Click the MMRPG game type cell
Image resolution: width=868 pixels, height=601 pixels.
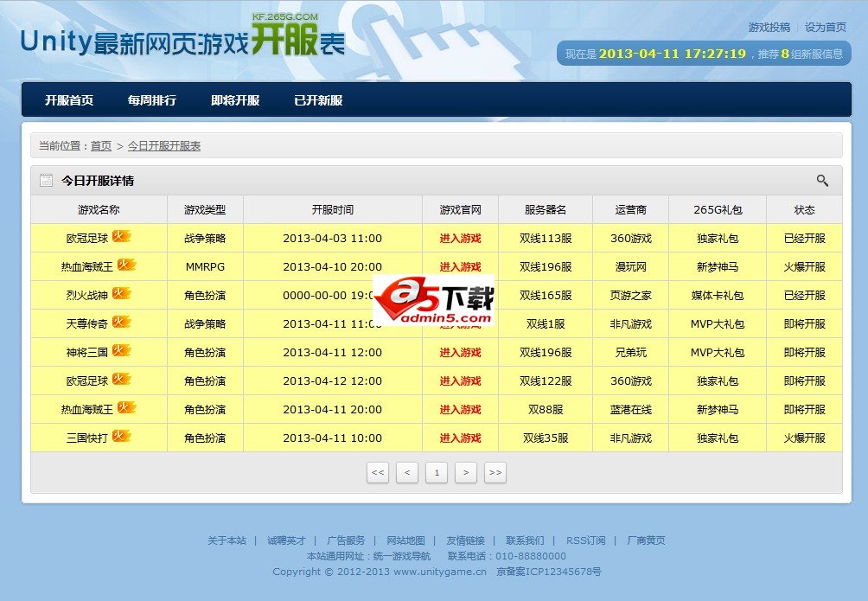(205, 267)
